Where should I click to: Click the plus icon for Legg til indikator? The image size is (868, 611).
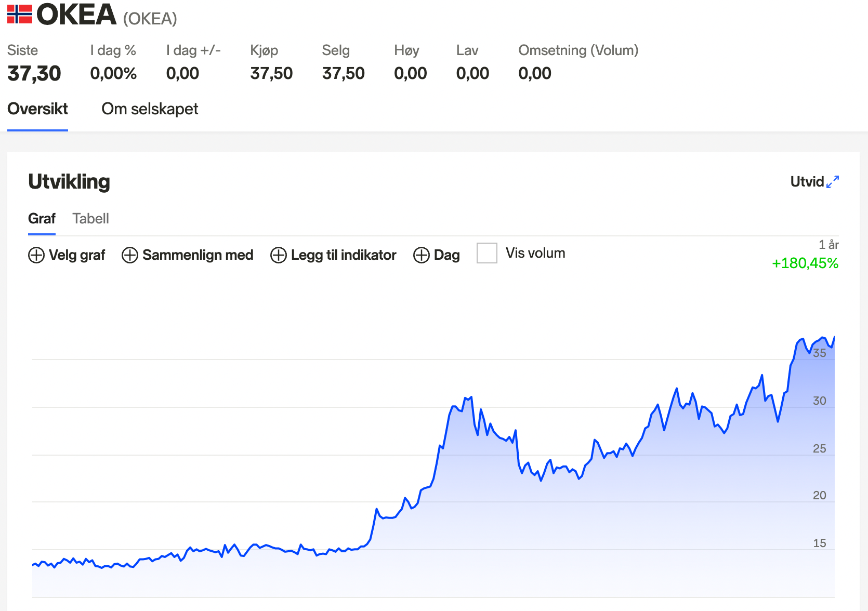coord(279,255)
